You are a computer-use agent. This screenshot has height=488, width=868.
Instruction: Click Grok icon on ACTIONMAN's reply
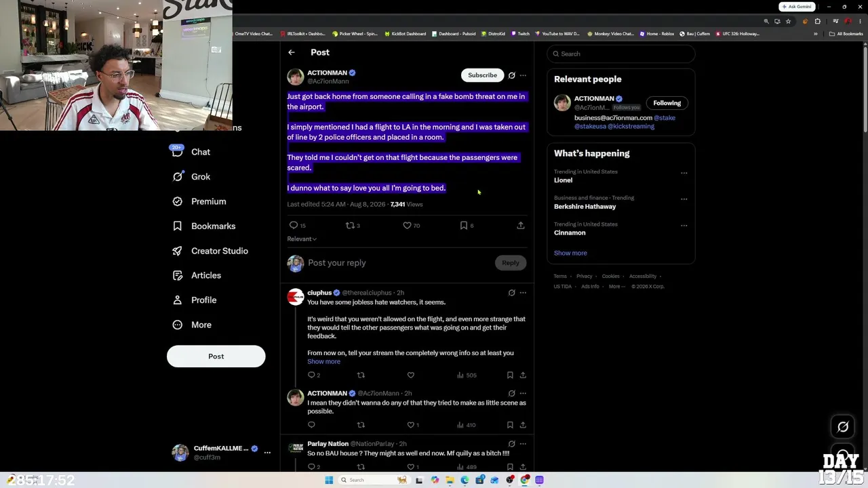click(512, 393)
